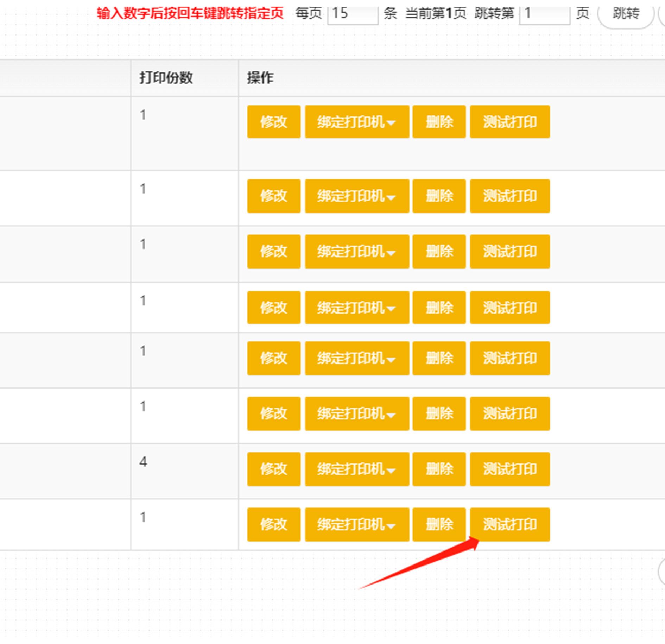Click 测试打印 button in the third row
The width and height of the screenshot is (665, 644).
click(509, 251)
